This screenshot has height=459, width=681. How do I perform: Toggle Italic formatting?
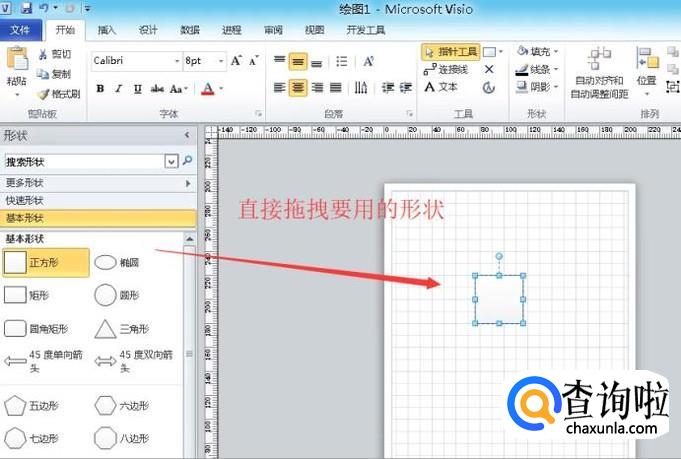click(x=119, y=89)
